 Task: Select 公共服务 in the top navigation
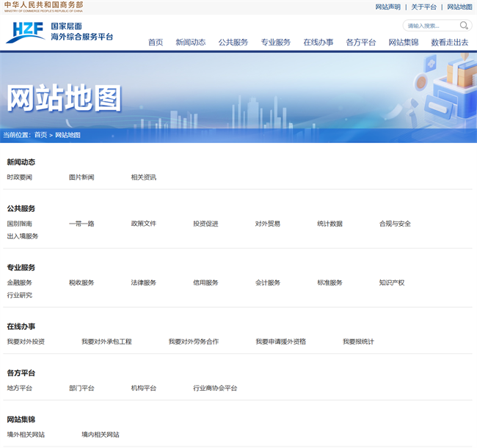pos(233,43)
